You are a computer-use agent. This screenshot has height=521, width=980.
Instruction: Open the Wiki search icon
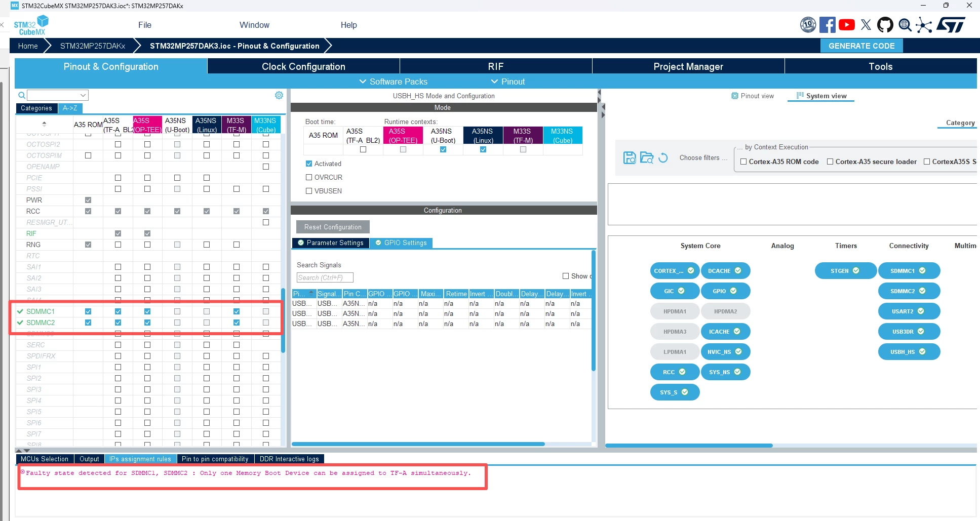pos(905,25)
